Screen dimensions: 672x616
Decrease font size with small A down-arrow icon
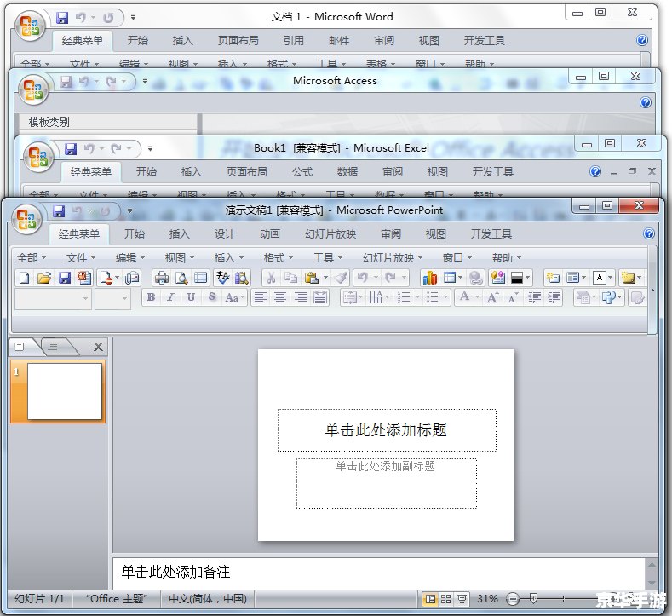coord(512,297)
